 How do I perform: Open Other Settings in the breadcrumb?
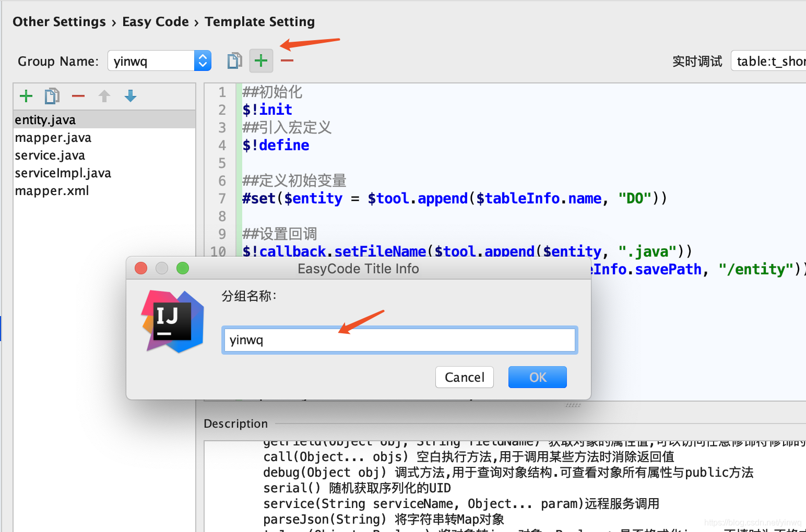[x=59, y=21]
